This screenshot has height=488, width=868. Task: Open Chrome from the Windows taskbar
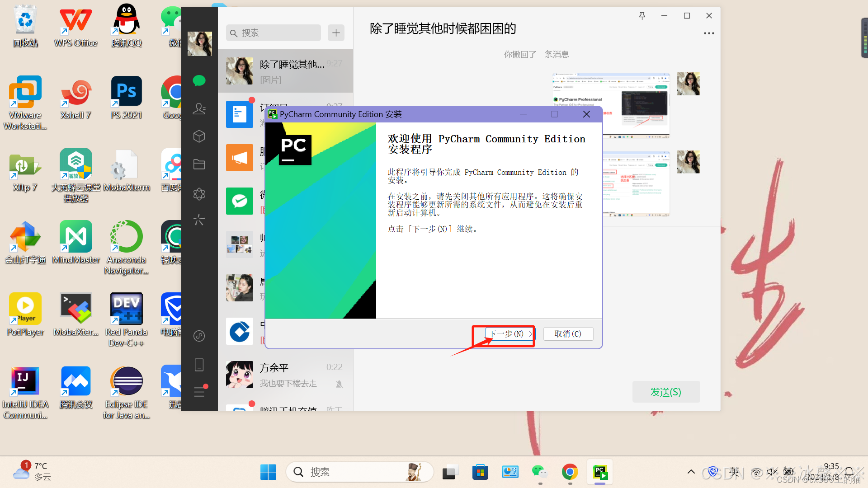[x=570, y=472]
